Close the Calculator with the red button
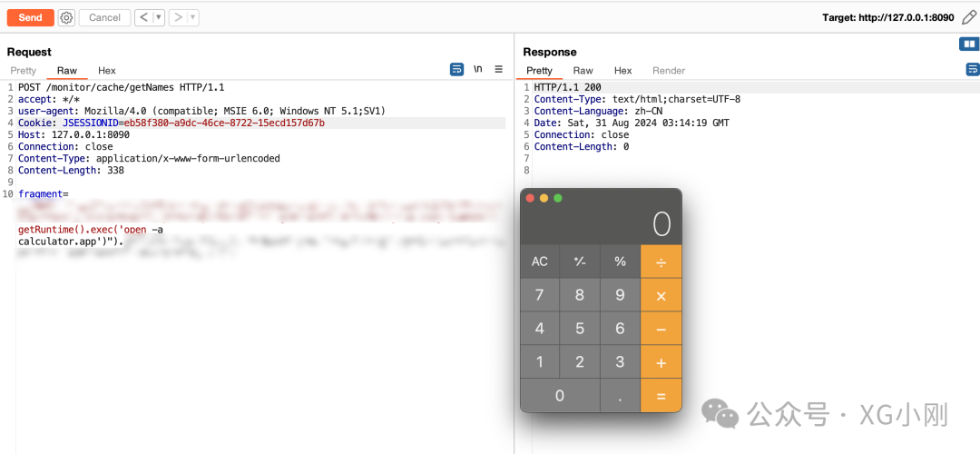Image resolution: width=980 pixels, height=454 pixels. tap(530, 198)
